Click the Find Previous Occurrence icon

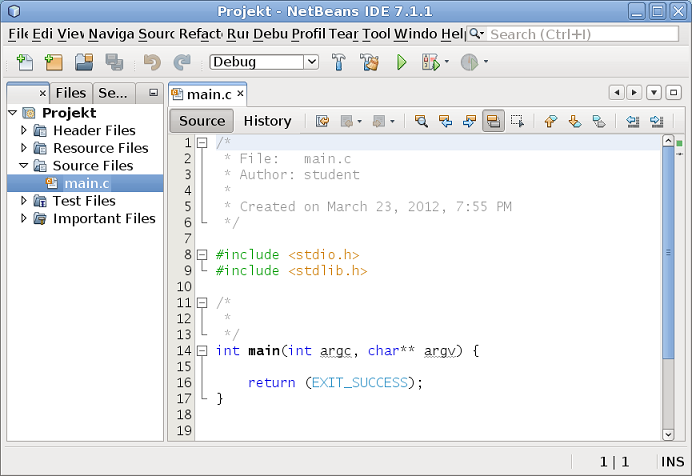pos(445,121)
